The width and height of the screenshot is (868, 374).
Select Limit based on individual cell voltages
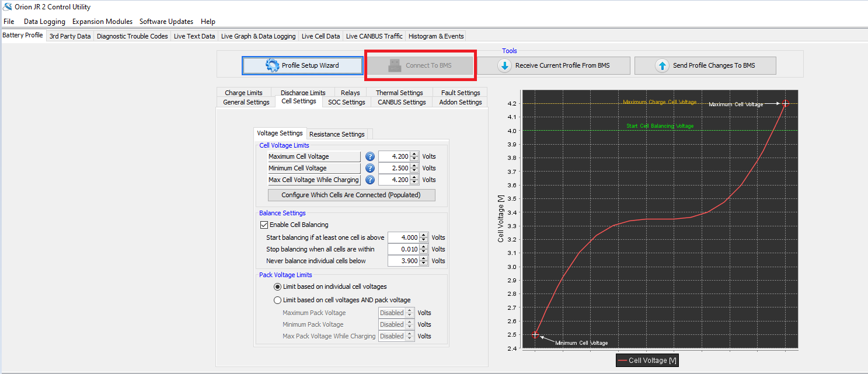pyautogui.click(x=278, y=286)
